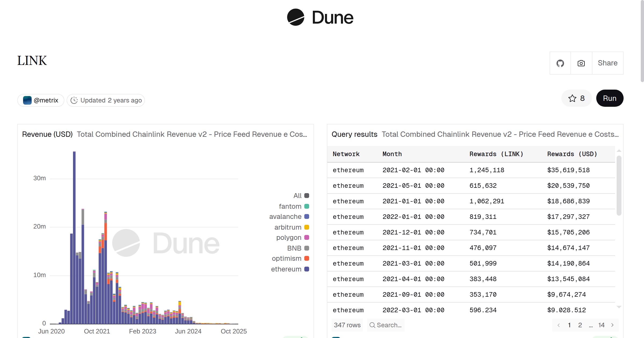
Task: Click the camera screenshot icon
Action: coord(581,63)
